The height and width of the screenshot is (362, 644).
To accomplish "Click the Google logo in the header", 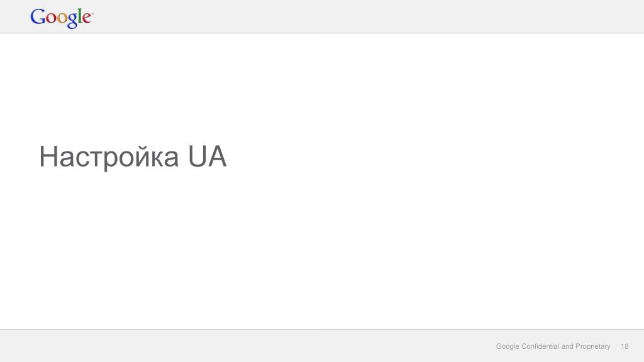I will pos(62,18).
